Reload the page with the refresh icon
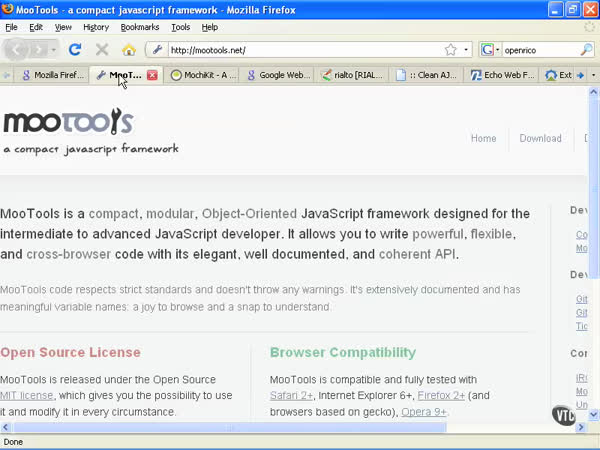 pyautogui.click(x=75, y=49)
